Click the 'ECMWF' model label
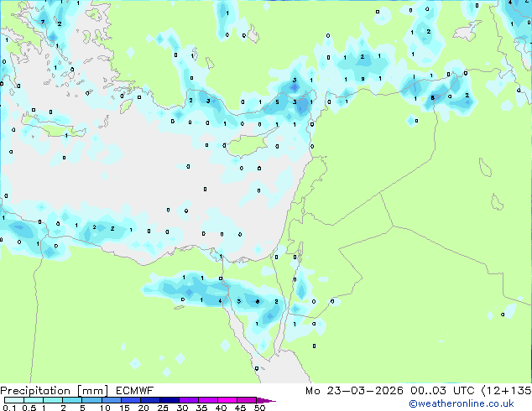 tap(135, 391)
